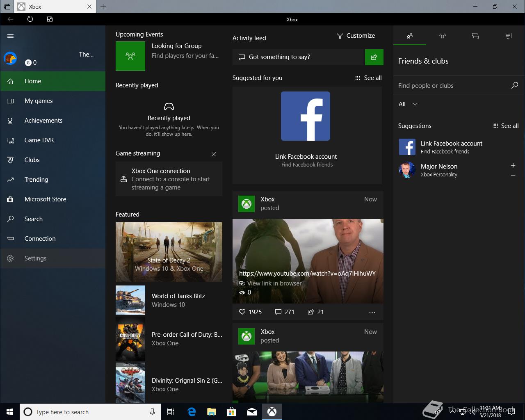
Task: Switch to the Activity alerts tab
Action: click(x=508, y=36)
